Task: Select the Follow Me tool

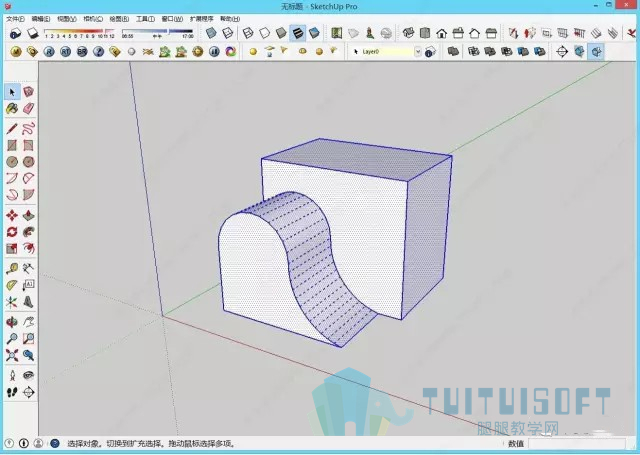Action: 28,232
